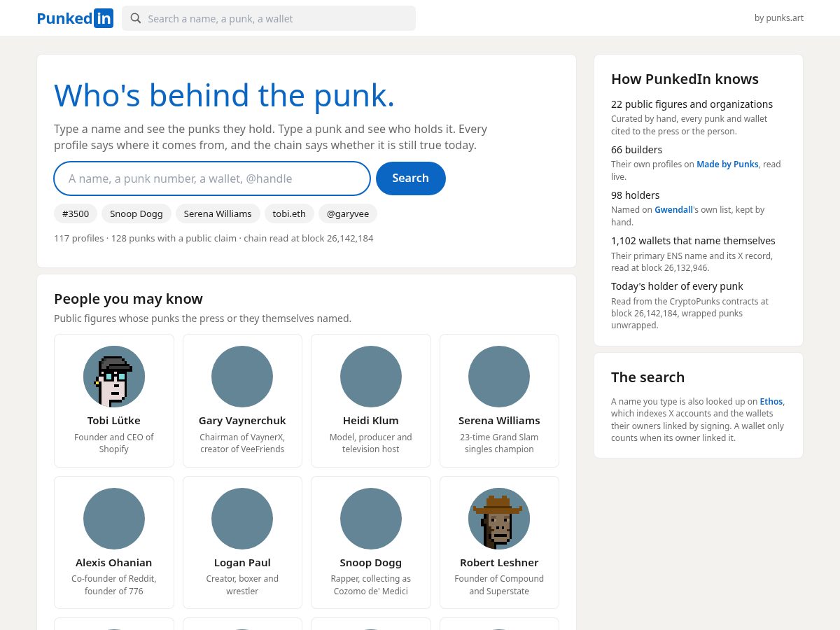Click the name 'Heidi Klum'
840x630 pixels.
tap(371, 421)
